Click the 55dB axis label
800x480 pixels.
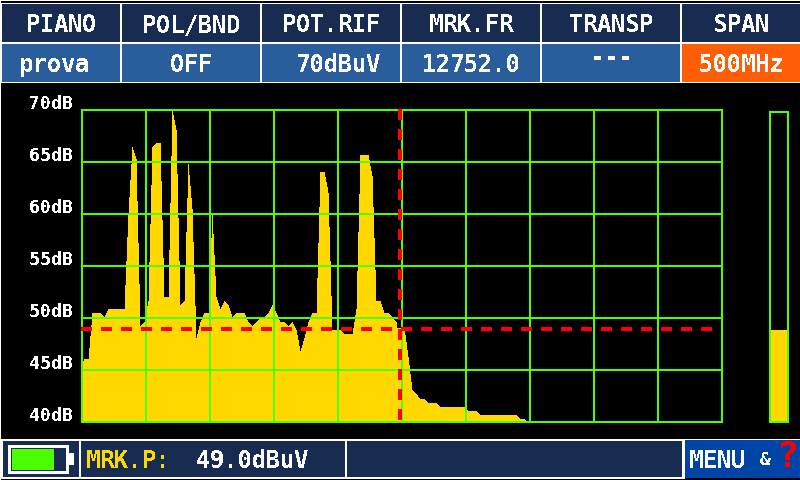(51, 259)
